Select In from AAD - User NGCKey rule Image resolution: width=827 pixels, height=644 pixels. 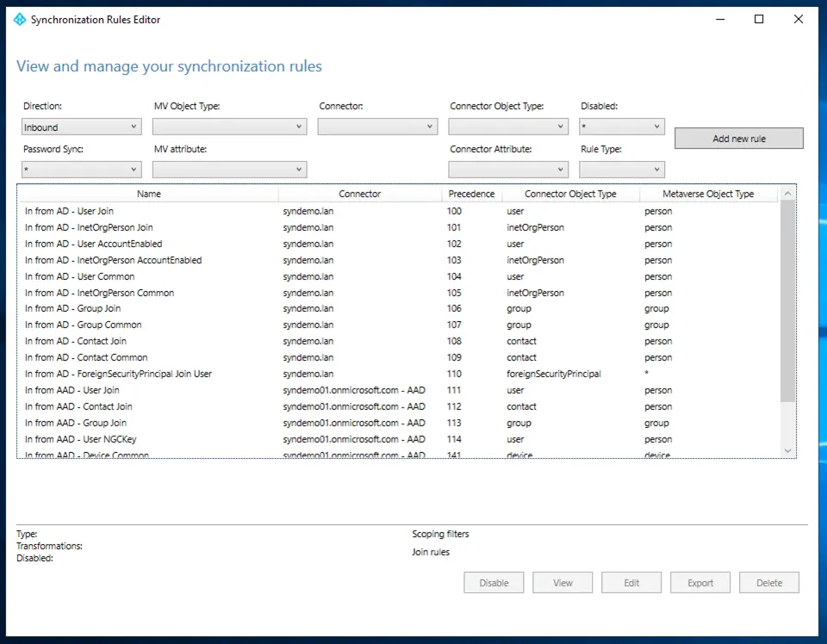click(81, 439)
